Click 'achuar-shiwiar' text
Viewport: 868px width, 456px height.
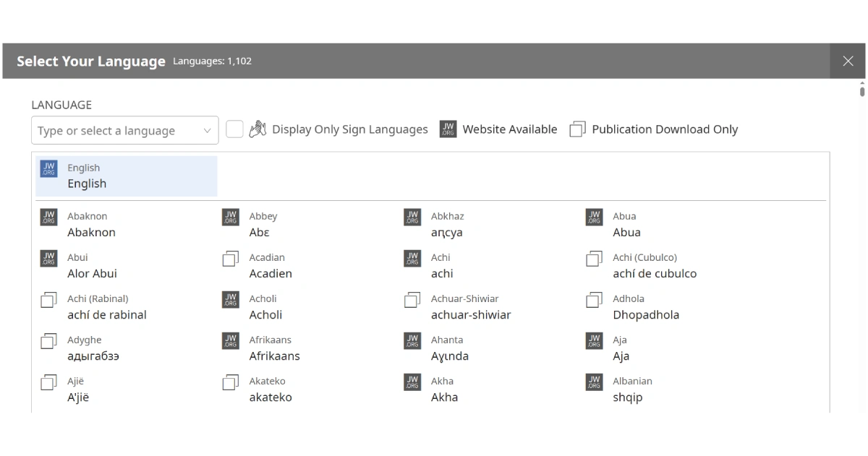tap(471, 315)
